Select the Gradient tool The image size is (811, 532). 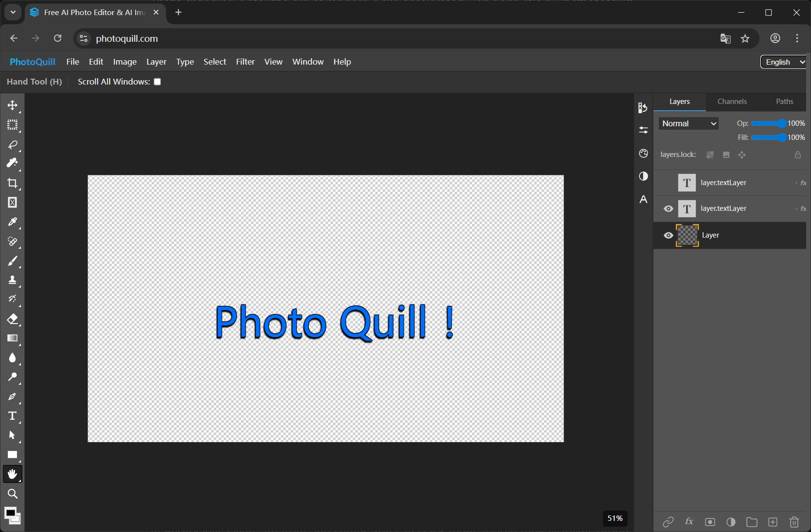[13, 338]
